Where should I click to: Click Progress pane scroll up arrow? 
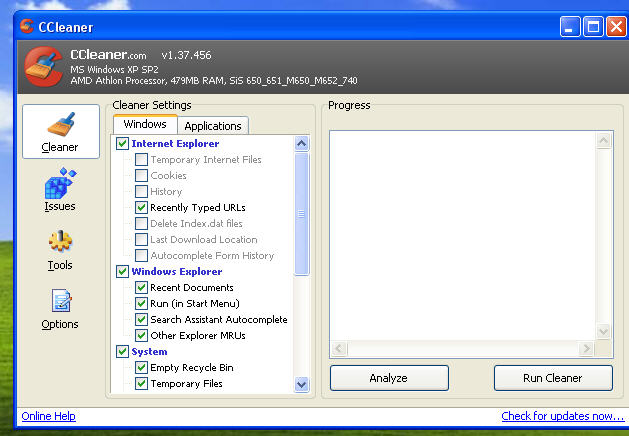[x=604, y=140]
